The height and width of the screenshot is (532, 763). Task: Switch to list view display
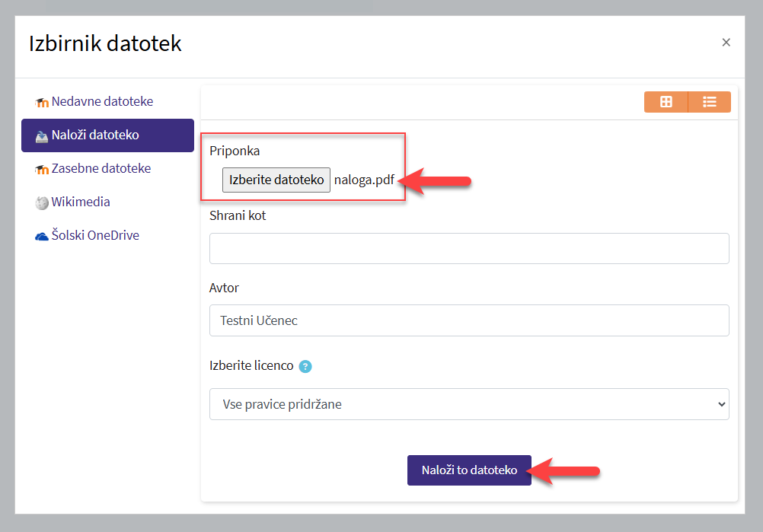[x=709, y=102]
